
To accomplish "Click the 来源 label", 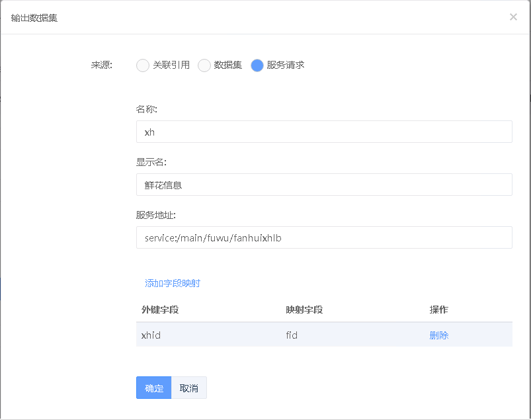I will coord(102,65).
